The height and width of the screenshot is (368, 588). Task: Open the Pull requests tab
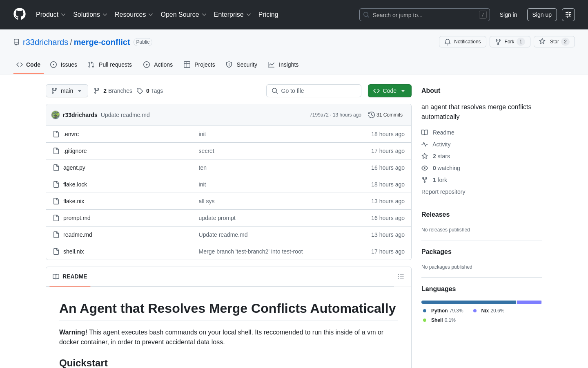pos(110,65)
